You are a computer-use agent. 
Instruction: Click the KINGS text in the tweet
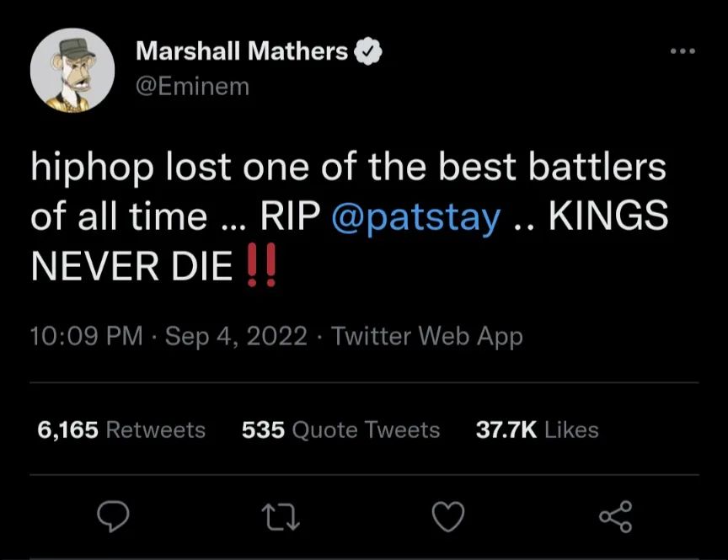coord(608,217)
